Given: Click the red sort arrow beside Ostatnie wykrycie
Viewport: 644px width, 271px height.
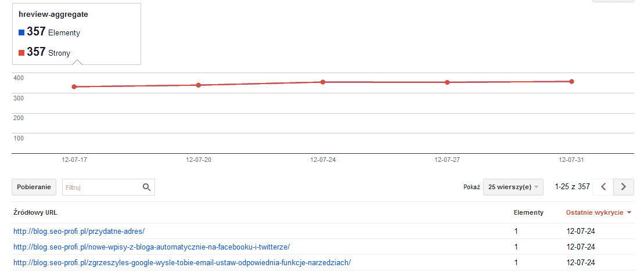Looking at the screenshot, I should [629, 213].
